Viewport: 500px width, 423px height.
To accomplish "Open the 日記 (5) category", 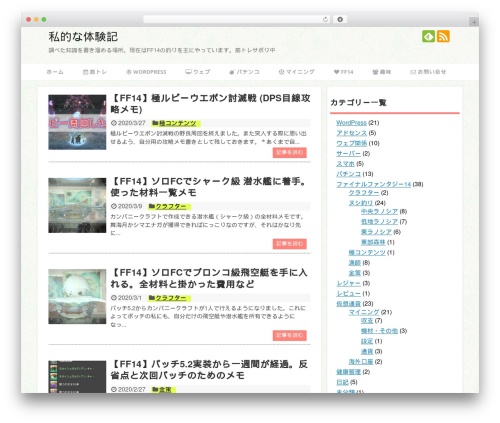I will tap(342, 382).
